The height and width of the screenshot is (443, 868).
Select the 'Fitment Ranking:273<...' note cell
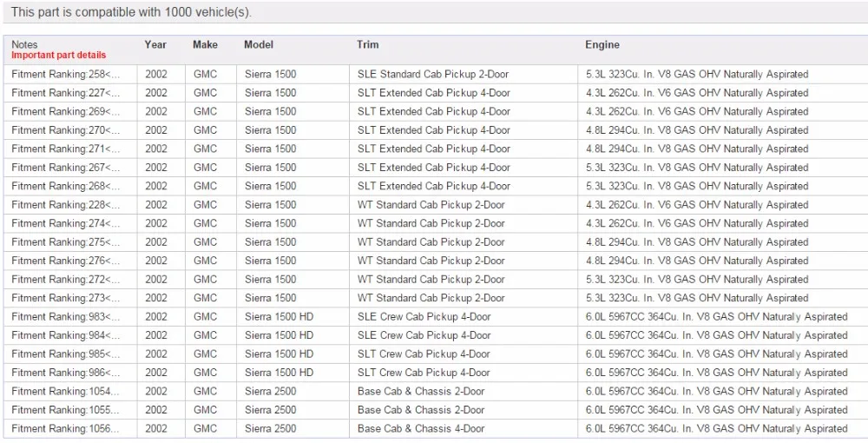pos(70,298)
